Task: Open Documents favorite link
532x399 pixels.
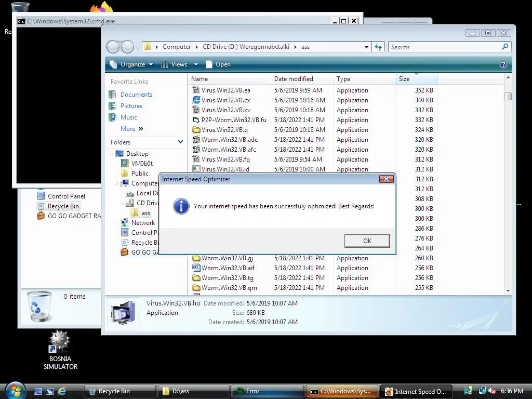Action: click(x=136, y=95)
